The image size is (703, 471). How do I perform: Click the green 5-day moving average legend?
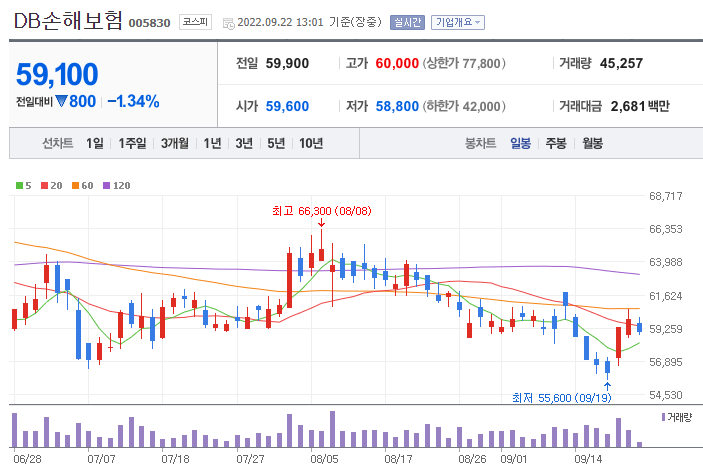click(23, 186)
